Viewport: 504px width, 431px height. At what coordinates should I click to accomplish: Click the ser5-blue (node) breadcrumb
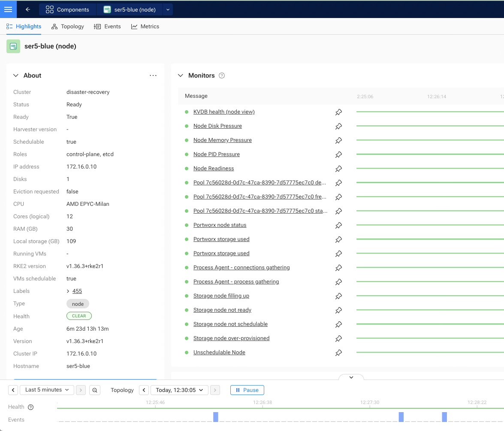[x=130, y=9]
